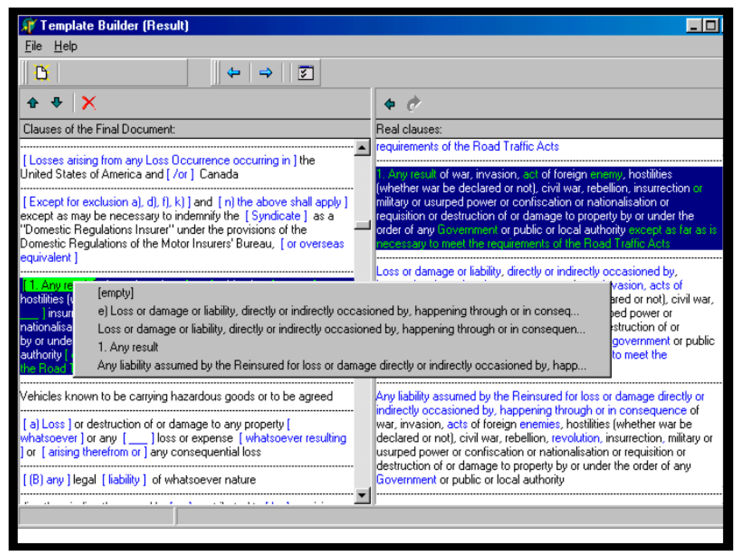The width and height of the screenshot is (741, 560).
Task: Select 'e) Loss or damage or liability' option
Action: (338, 311)
